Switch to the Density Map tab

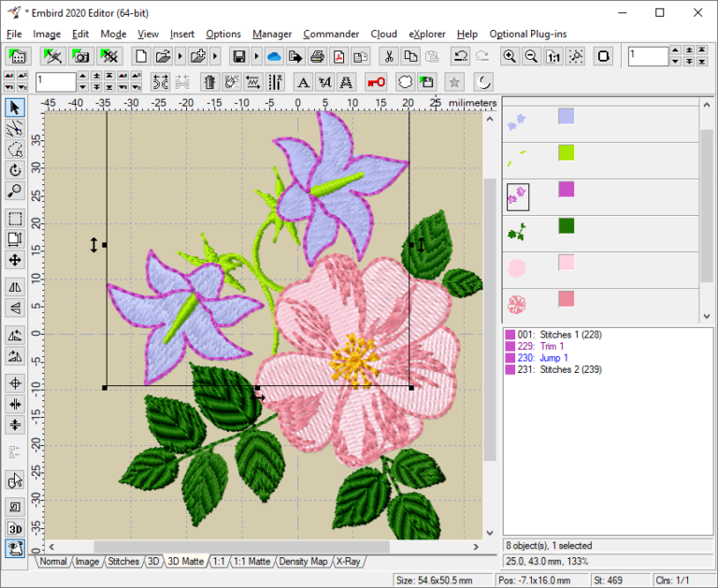[x=304, y=562]
